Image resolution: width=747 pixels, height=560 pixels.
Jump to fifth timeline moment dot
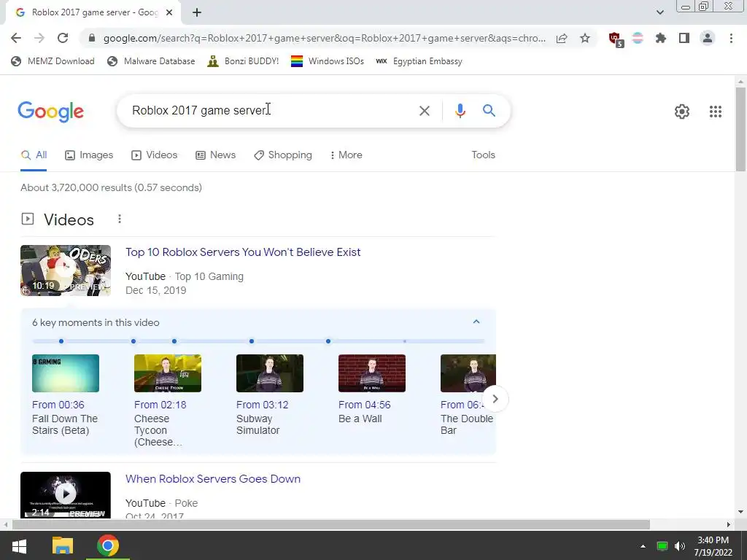pos(328,341)
